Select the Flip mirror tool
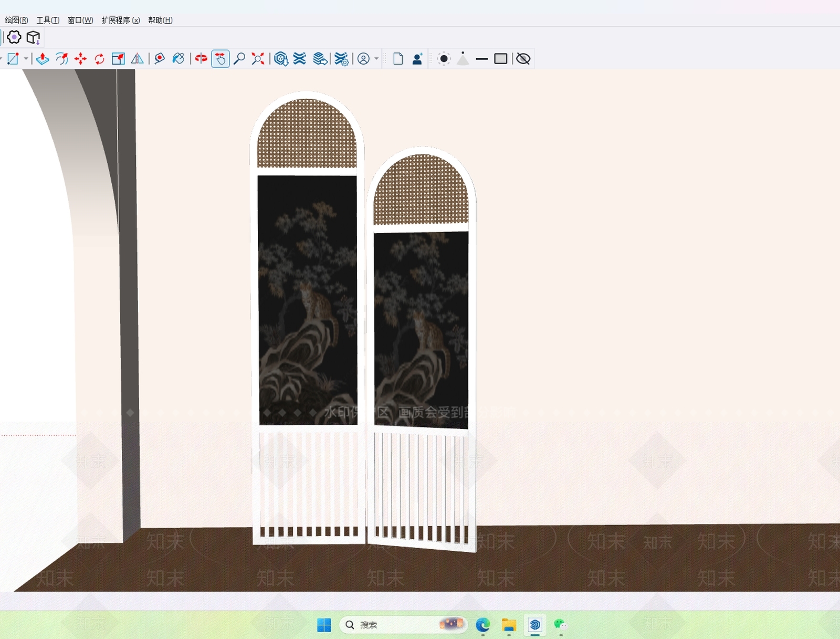 (x=137, y=59)
